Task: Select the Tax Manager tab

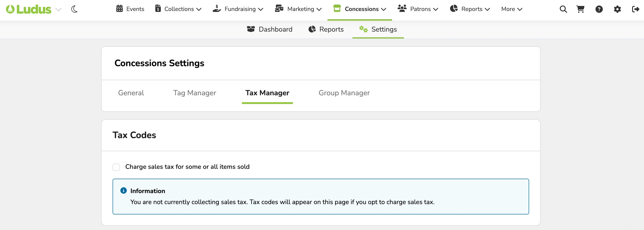Action: [x=267, y=93]
